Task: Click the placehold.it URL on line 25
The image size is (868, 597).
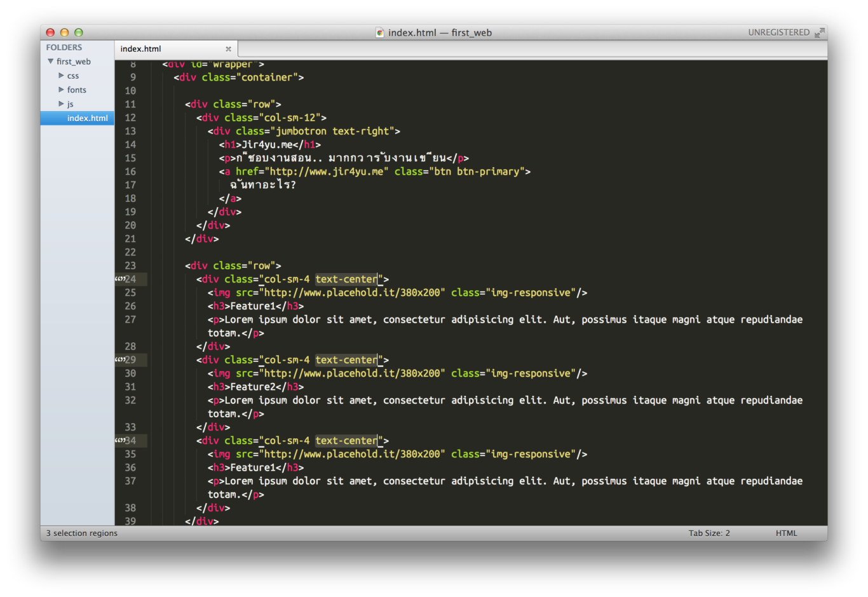Action: 352,293
